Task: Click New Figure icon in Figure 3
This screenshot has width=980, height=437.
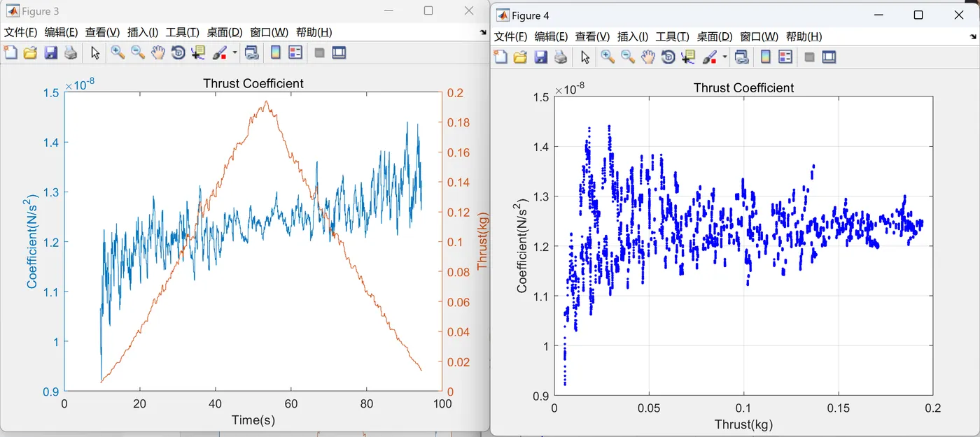Action: click(x=10, y=52)
